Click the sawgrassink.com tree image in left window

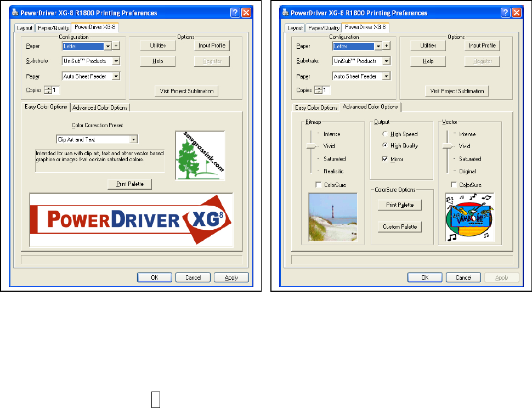tap(200, 156)
